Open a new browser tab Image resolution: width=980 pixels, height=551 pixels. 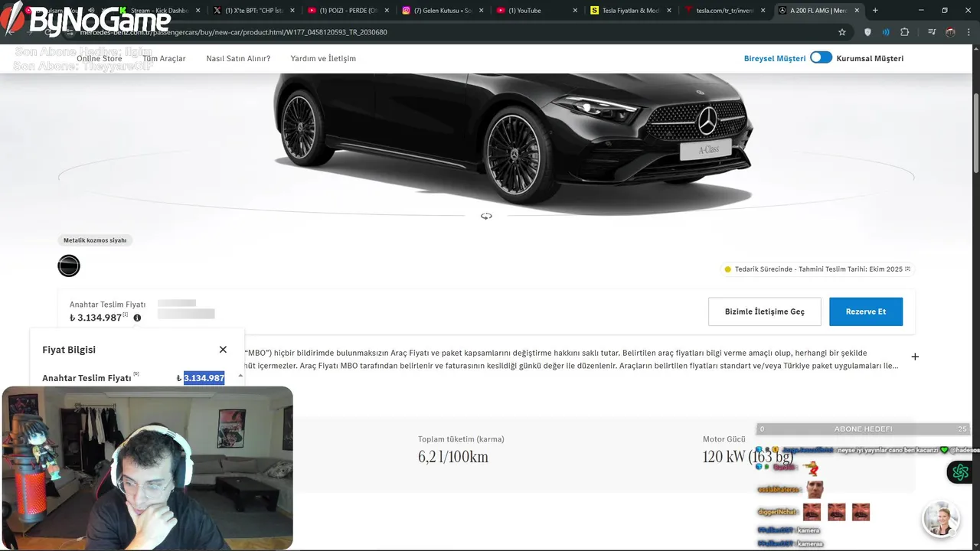(x=875, y=11)
